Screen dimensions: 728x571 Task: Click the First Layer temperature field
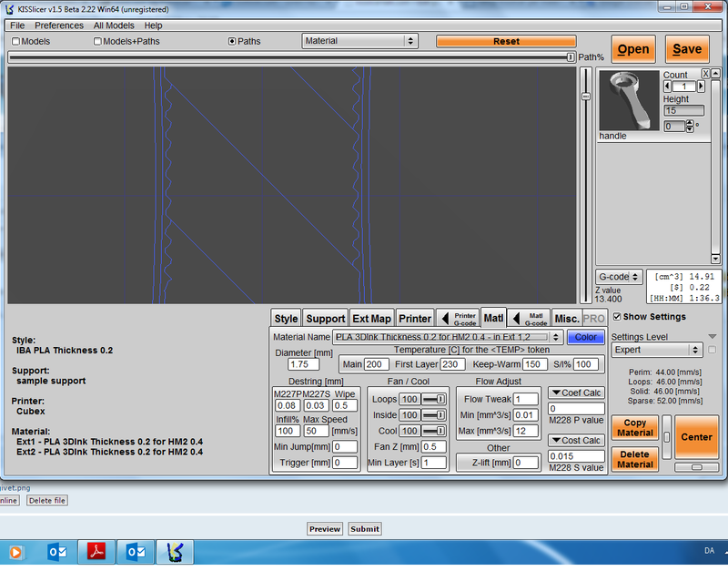click(452, 364)
